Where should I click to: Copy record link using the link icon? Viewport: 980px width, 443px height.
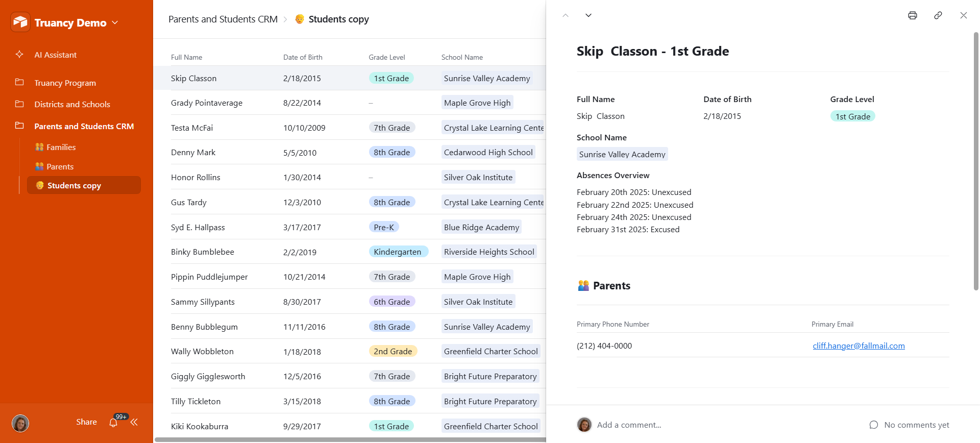tap(938, 15)
